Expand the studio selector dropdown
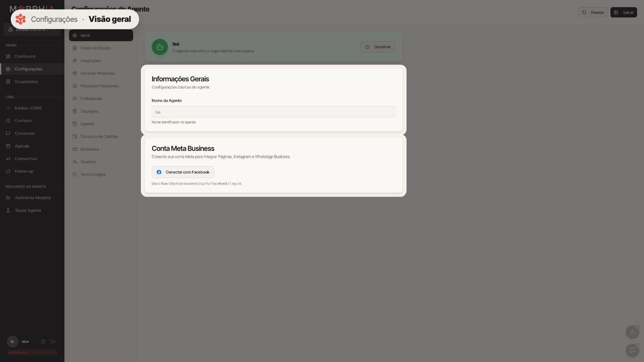 pos(32,29)
